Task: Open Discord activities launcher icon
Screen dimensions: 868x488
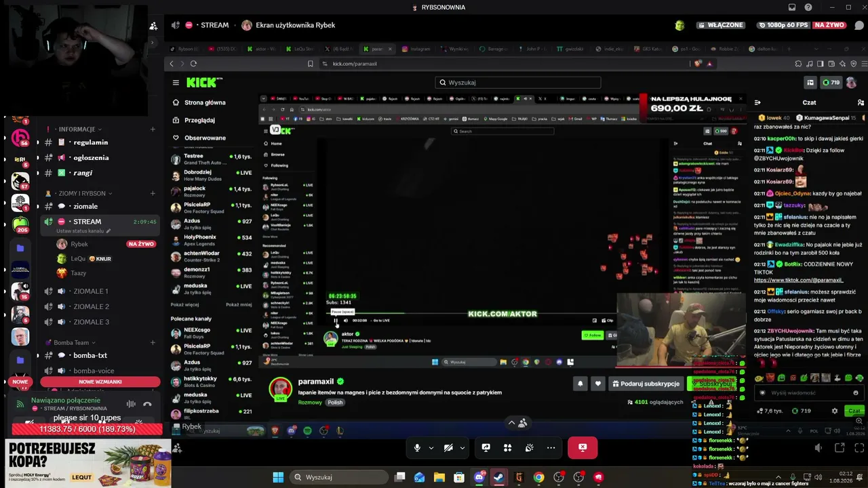Action: pos(507,448)
